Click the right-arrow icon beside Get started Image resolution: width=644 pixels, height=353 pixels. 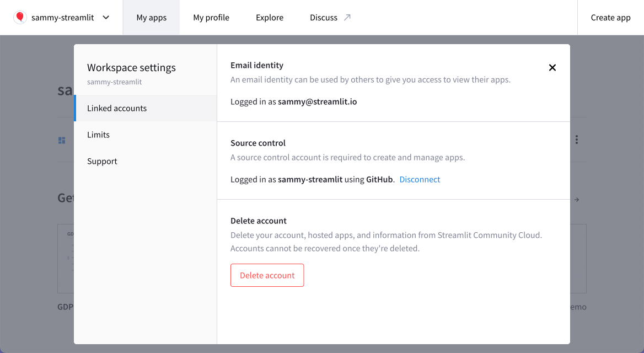[x=576, y=199]
